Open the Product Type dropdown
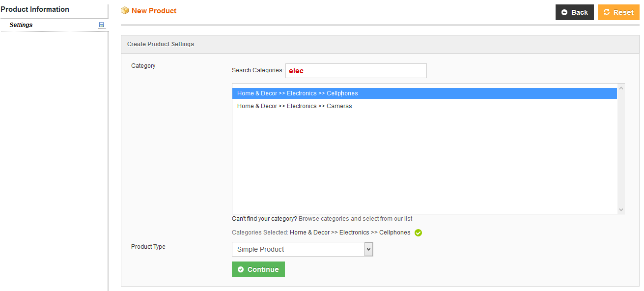The width and height of the screenshot is (644, 291). 302,249
